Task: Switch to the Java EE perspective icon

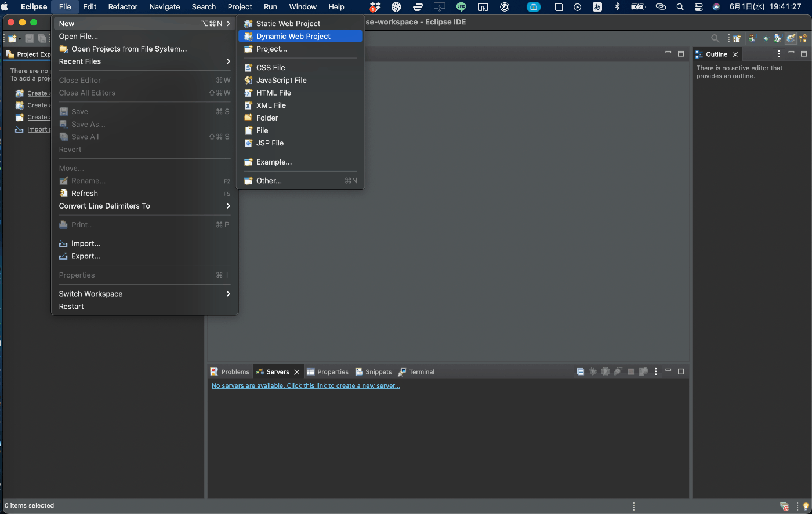Action: (x=752, y=38)
